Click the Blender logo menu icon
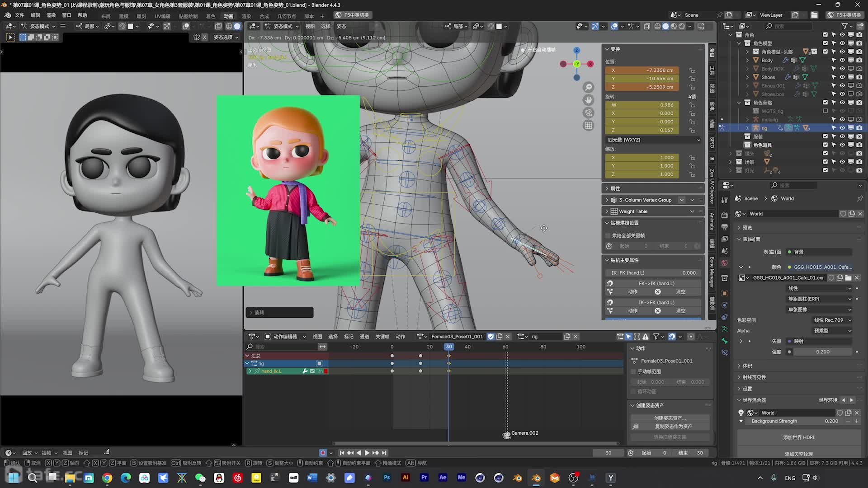 pyautogui.click(x=8, y=15)
